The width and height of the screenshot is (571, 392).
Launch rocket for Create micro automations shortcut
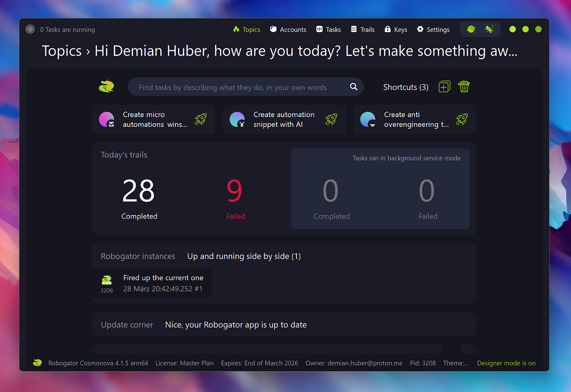click(x=201, y=119)
